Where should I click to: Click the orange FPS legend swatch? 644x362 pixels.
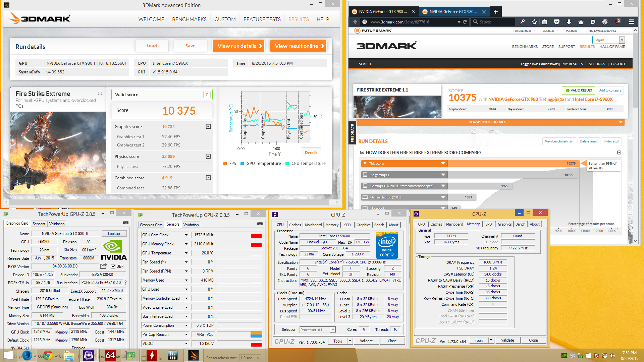225,164
